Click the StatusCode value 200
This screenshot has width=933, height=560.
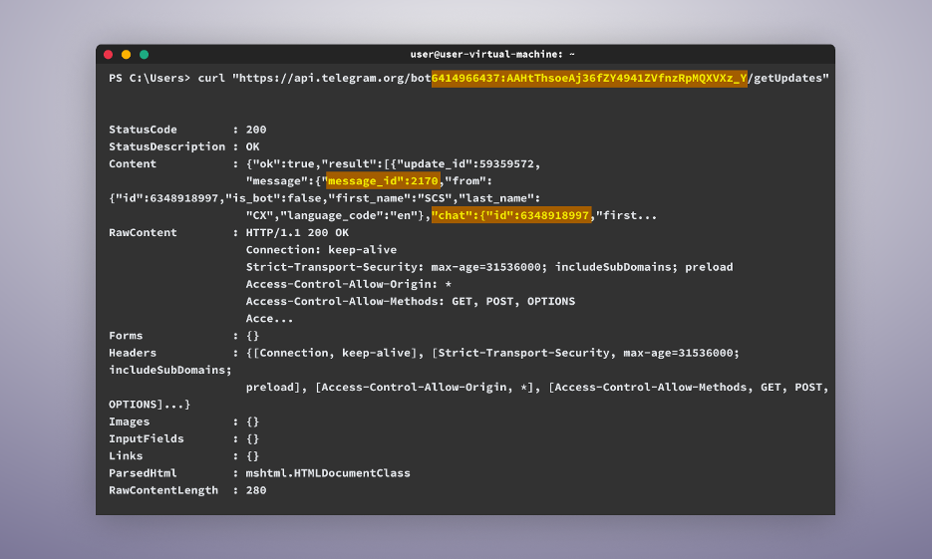point(256,130)
